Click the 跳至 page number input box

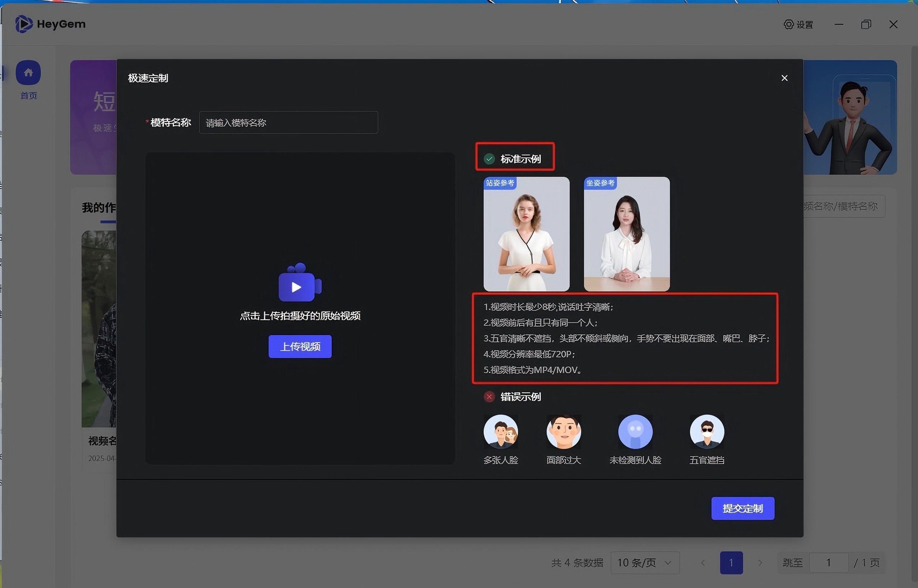point(829,563)
